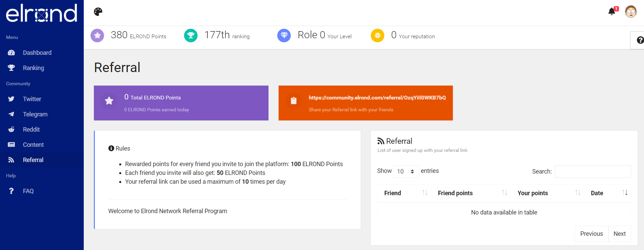The width and height of the screenshot is (644, 250).
Task: Click the feed icon beside Referral table title
Action: [x=381, y=141]
